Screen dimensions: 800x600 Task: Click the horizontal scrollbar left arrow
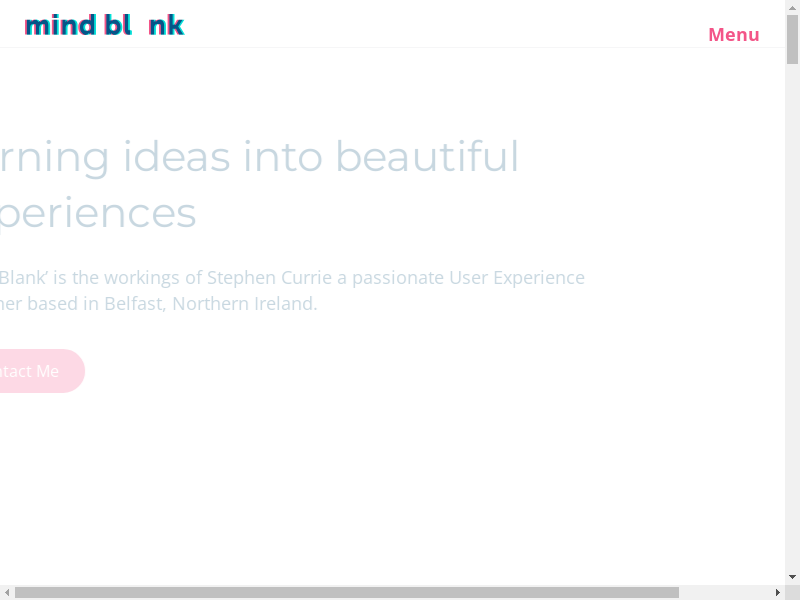7,592
